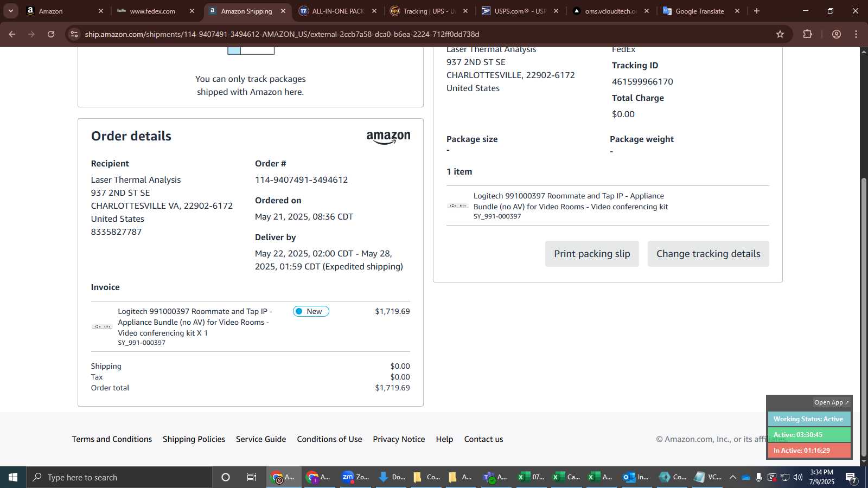Click Change tracking details button
The height and width of the screenshot is (488, 868).
pyautogui.click(x=708, y=254)
